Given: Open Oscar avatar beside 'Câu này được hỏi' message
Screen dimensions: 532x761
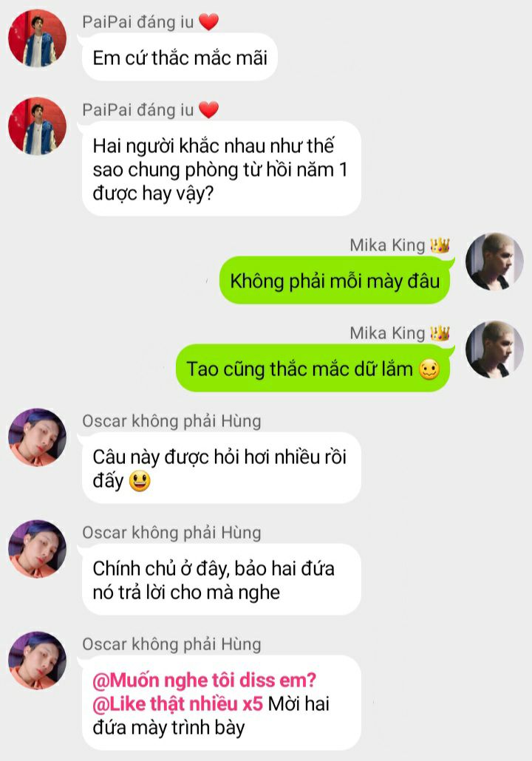Looking at the screenshot, I should point(38,437).
